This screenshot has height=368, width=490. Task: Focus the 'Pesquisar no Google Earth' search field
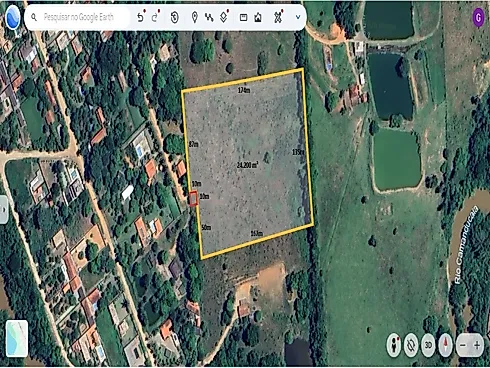(x=79, y=17)
